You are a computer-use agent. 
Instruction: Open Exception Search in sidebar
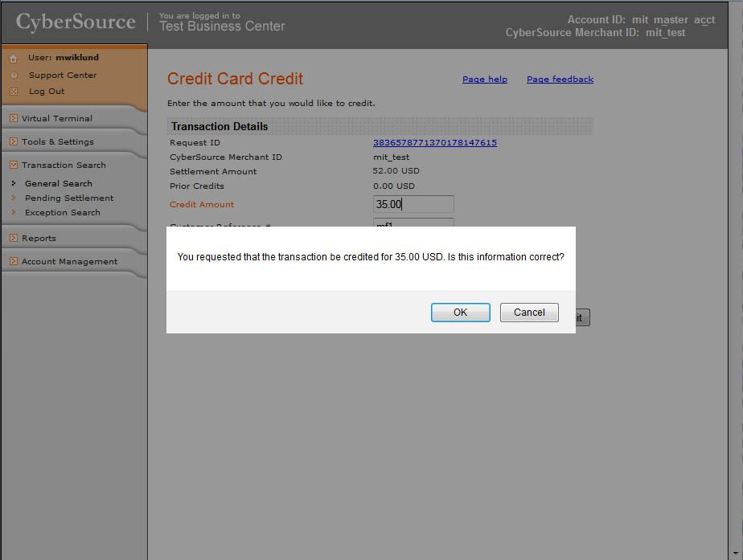coord(63,212)
